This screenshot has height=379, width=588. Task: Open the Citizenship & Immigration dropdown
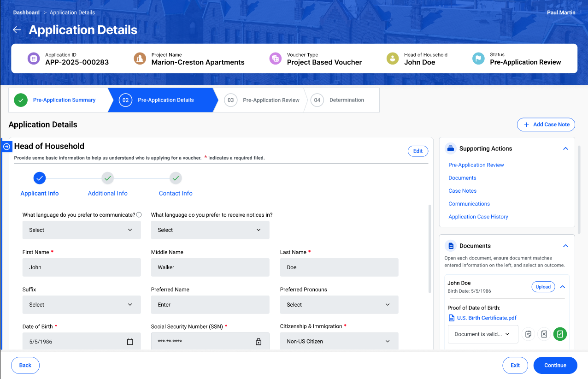point(339,342)
